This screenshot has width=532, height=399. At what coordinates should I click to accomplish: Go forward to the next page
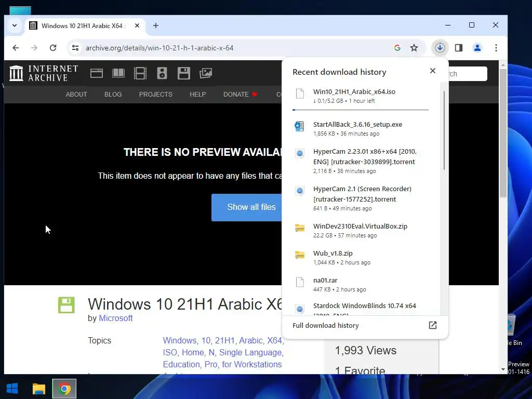click(34, 48)
